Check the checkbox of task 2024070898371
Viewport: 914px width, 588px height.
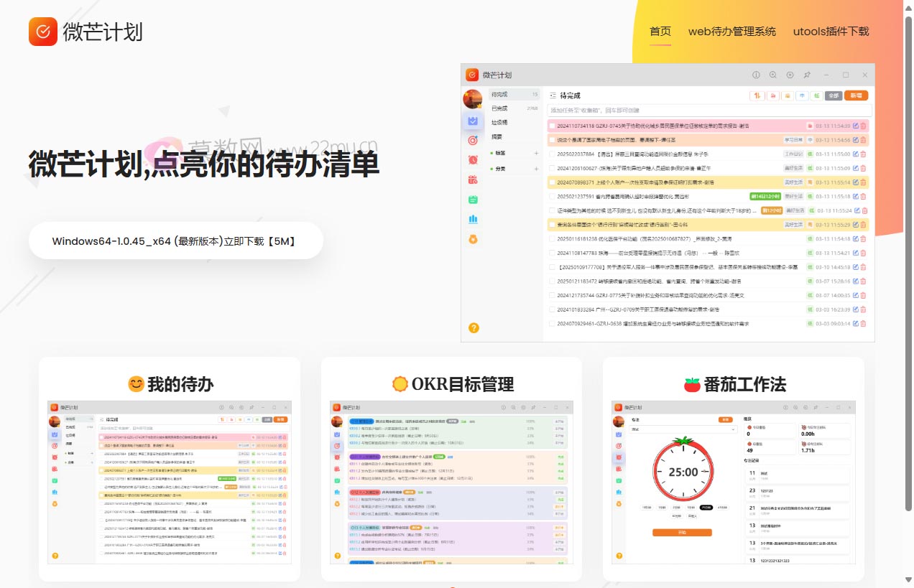point(551,181)
